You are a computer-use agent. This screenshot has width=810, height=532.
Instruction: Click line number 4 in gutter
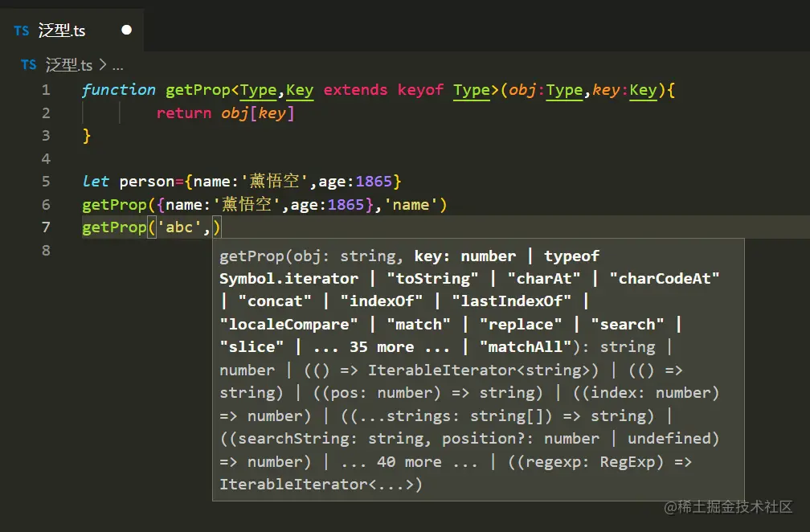click(x=46, y=158)
